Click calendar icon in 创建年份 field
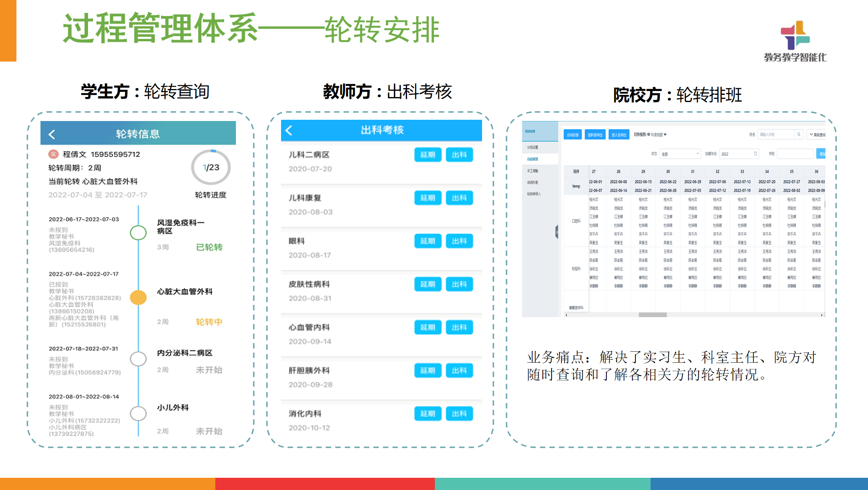Screen dimensions: 868x490 click(755, 154)
